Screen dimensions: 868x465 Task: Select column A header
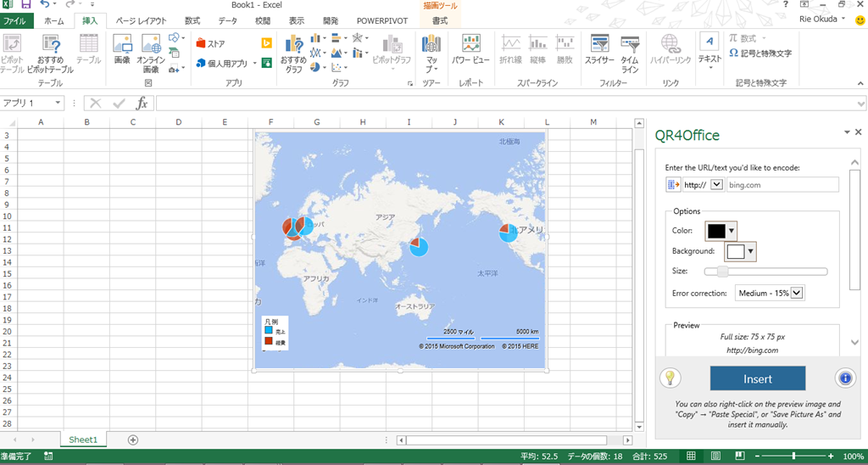click(41, 122)
